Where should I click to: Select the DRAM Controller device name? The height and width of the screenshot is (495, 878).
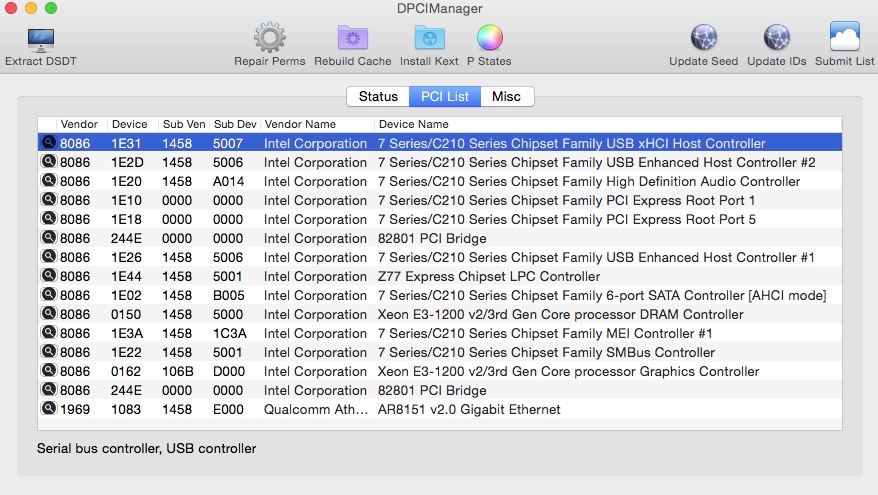[560, 315]
